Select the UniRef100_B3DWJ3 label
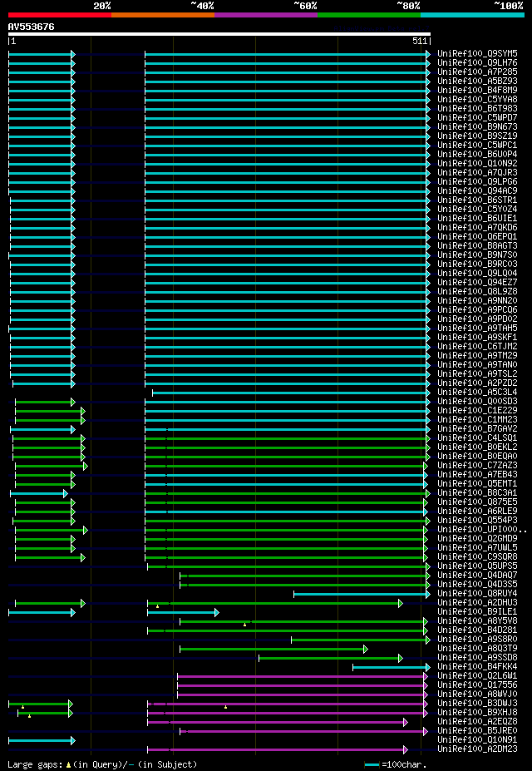The image size is (532, 771). point(477,704)
